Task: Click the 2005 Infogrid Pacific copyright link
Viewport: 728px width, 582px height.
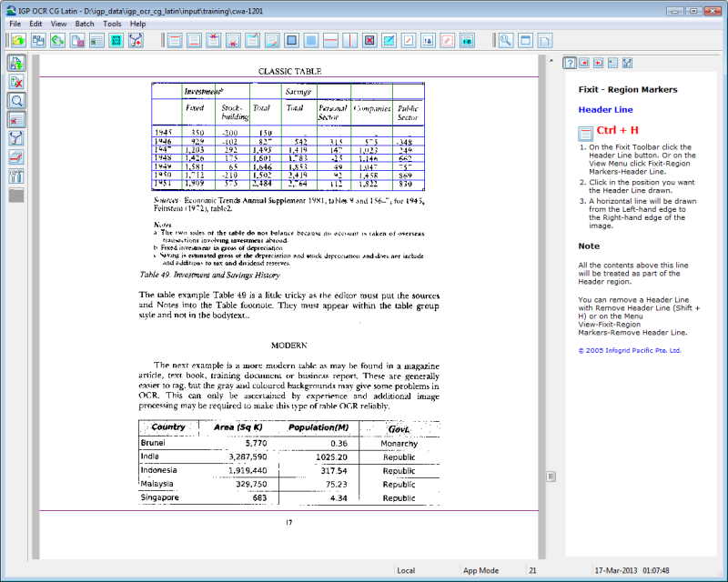Action: click(x=630, y=350)
